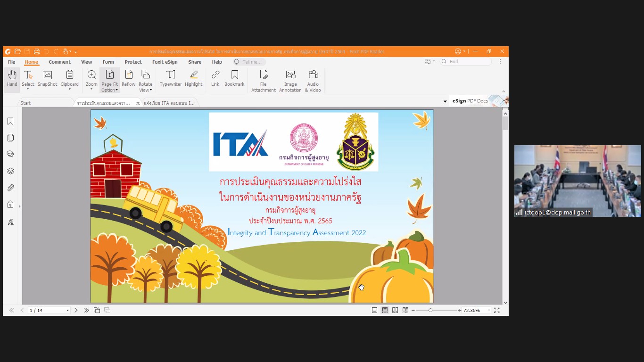Image resolution: width=644 pixels, height=362 pixels.
Task: Open the Attachments paperclip panel
Action: [10, 188]
